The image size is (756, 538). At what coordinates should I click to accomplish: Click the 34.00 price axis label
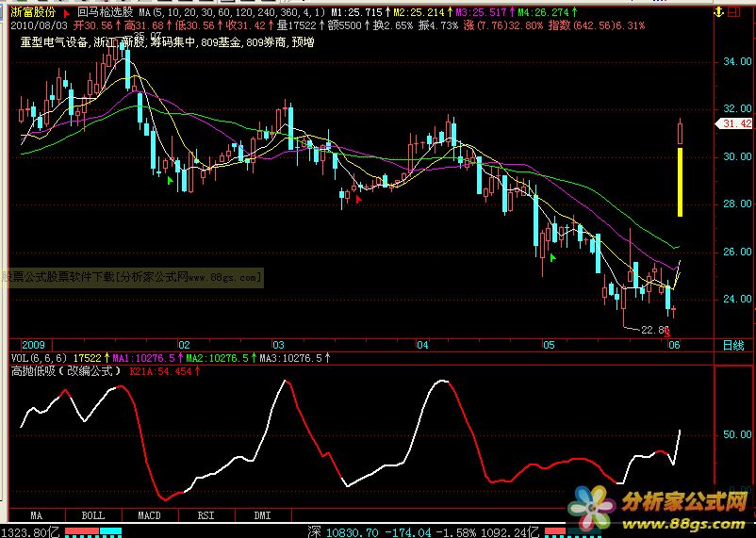click(737, 61)
